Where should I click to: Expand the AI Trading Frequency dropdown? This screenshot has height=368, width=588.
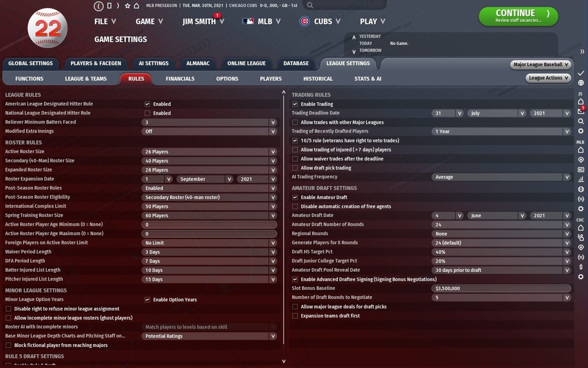click(x=501, y=177)
